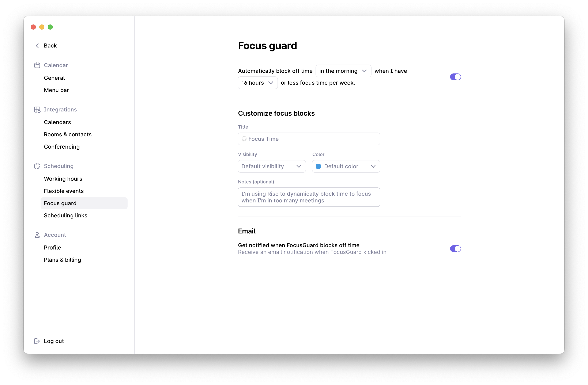Click the Scheduling calendar-check icon

[x=37, y=166]
